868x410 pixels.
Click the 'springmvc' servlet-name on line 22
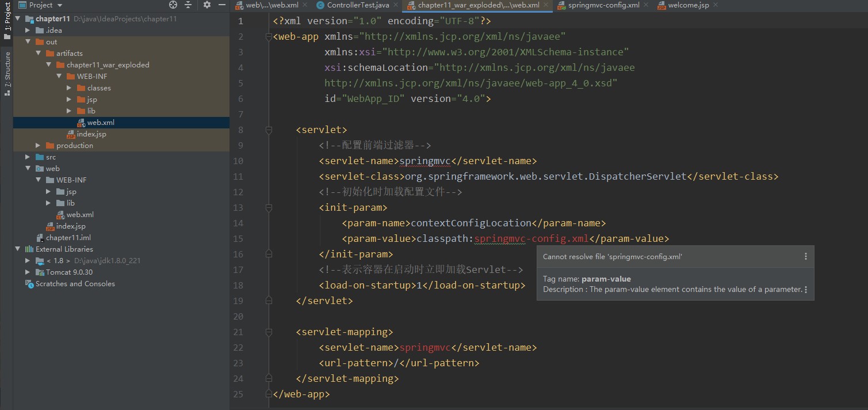(x=425, y=347)
